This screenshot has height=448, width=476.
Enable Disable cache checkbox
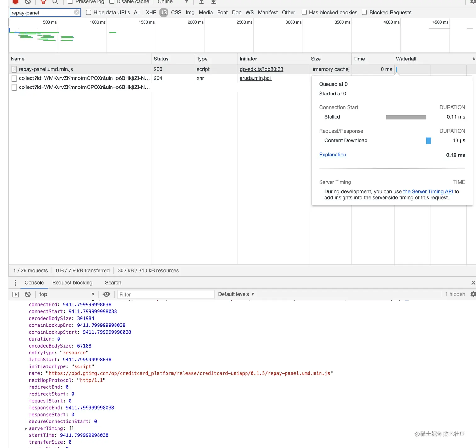pyautogui.click(x=111, y=2)
